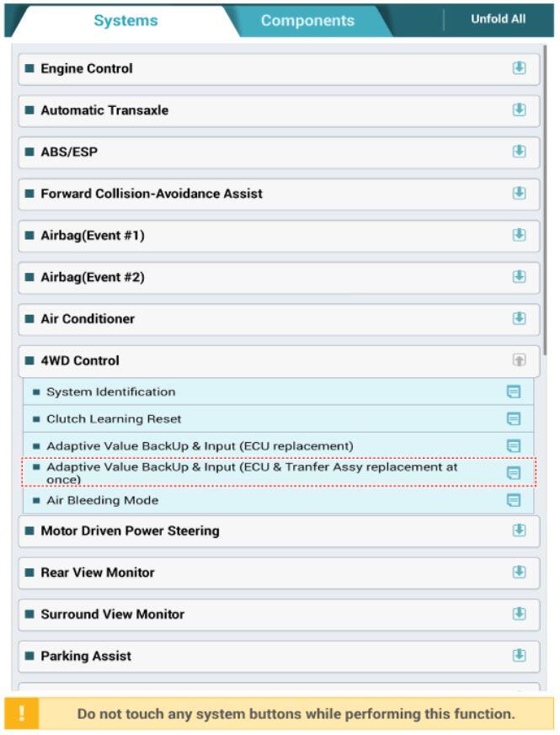Click Air Bleeding Mode description icon
560x735 pixels.
click(514, 500)
